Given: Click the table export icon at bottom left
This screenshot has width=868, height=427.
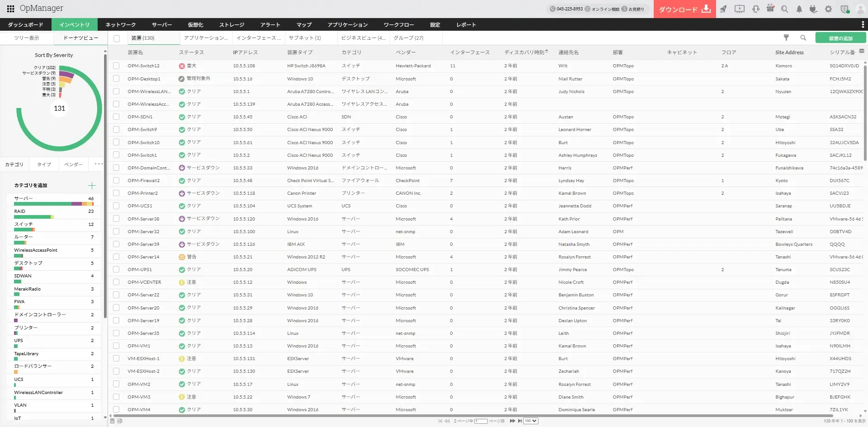Looking at the screenshot, I should (113, 421).
